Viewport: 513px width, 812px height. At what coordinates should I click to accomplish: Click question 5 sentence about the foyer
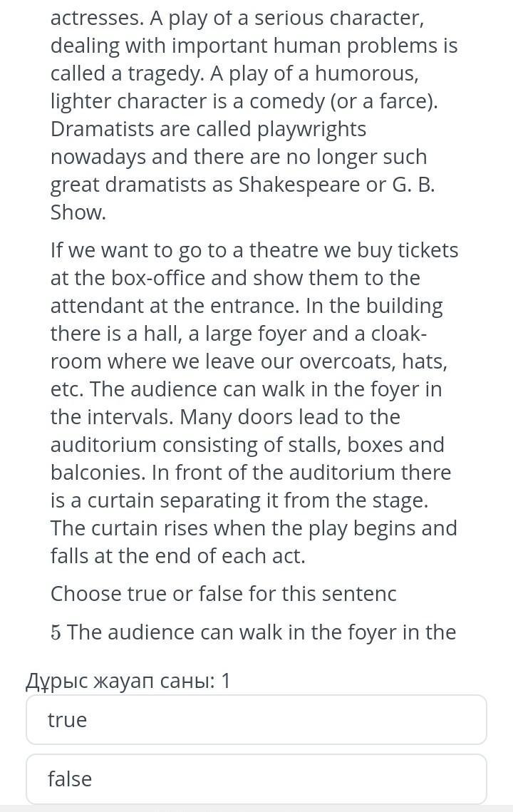pos(254,632)
